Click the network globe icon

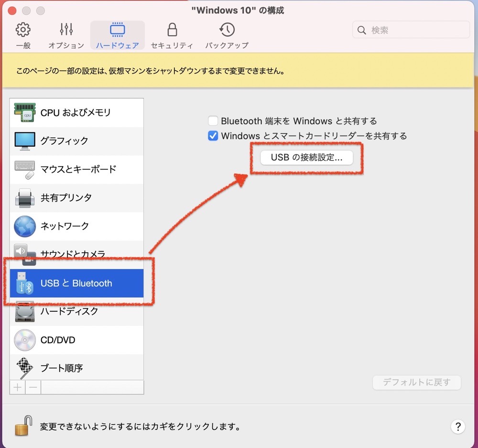coord(25,226)
